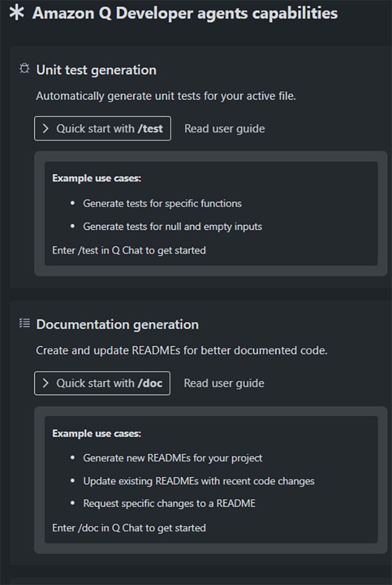Click the 'Create and update READMEs' description text
The image size is (392, 585).
(181, 350)
